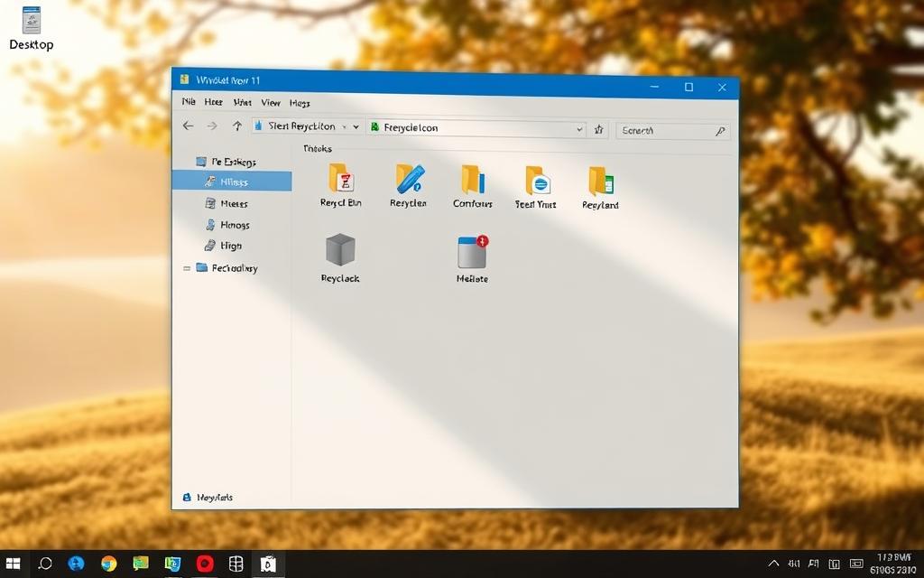Click the Heyfals status bar text

(215, 498)
